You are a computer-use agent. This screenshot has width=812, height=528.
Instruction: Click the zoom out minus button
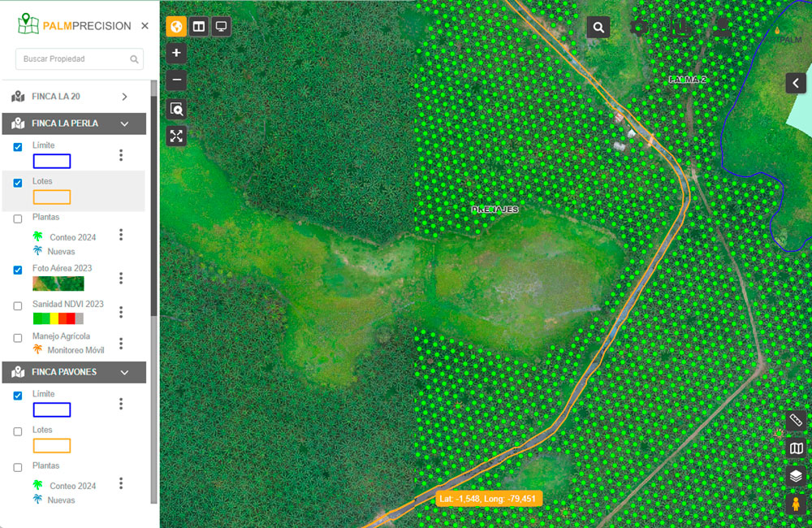pos(176,80)
